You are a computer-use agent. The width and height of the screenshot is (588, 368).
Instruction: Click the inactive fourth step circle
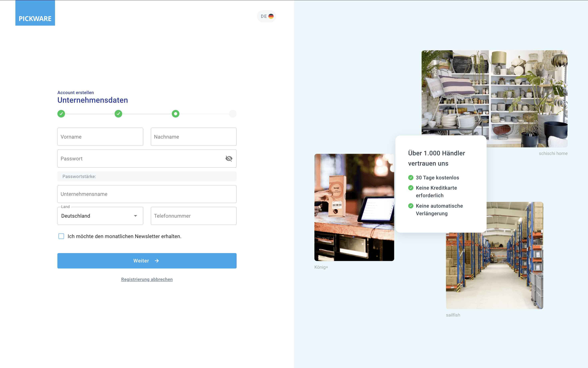point(233,114)
